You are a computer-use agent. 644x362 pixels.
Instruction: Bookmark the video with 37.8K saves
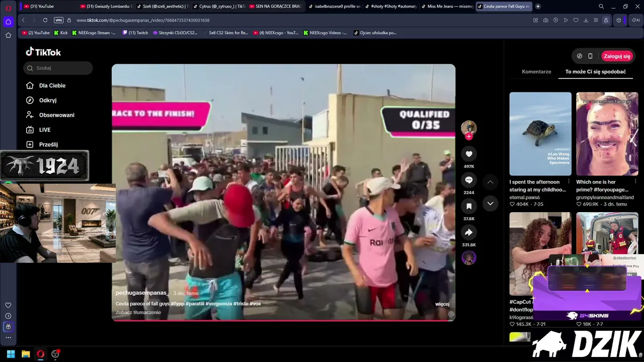(x=469, y=206)
